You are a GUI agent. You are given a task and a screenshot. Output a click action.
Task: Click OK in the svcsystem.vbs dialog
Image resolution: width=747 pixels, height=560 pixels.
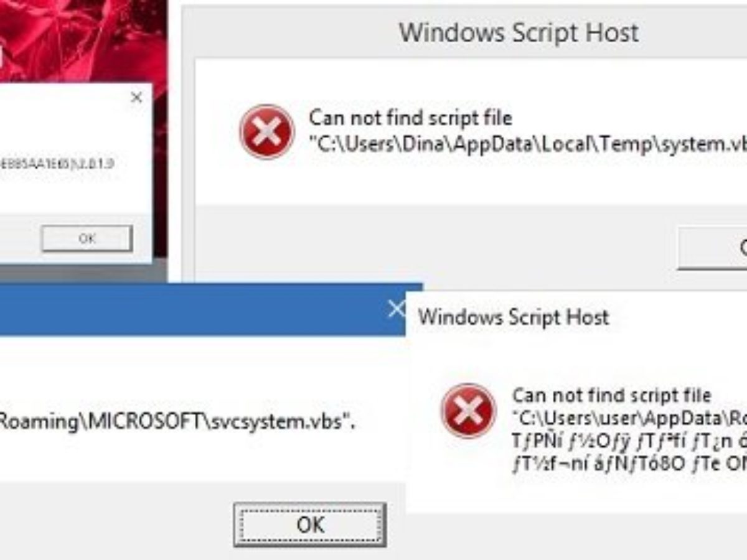coord(309,525)
